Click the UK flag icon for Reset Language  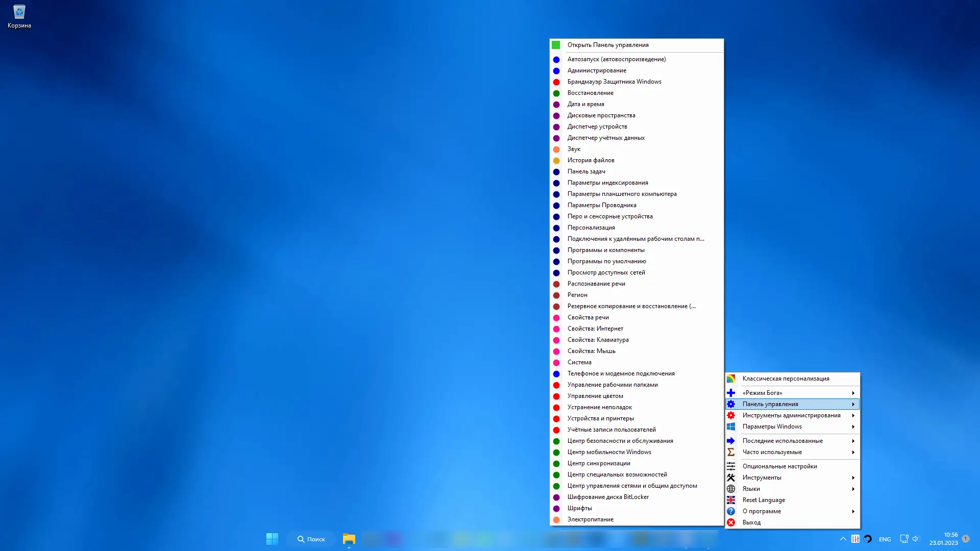tap(731, 500)
